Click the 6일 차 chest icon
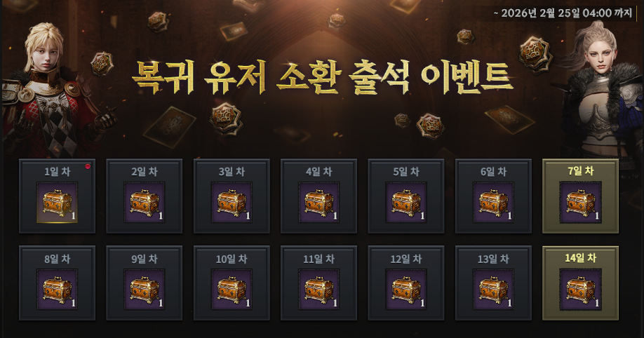 (x=493, y=203)
